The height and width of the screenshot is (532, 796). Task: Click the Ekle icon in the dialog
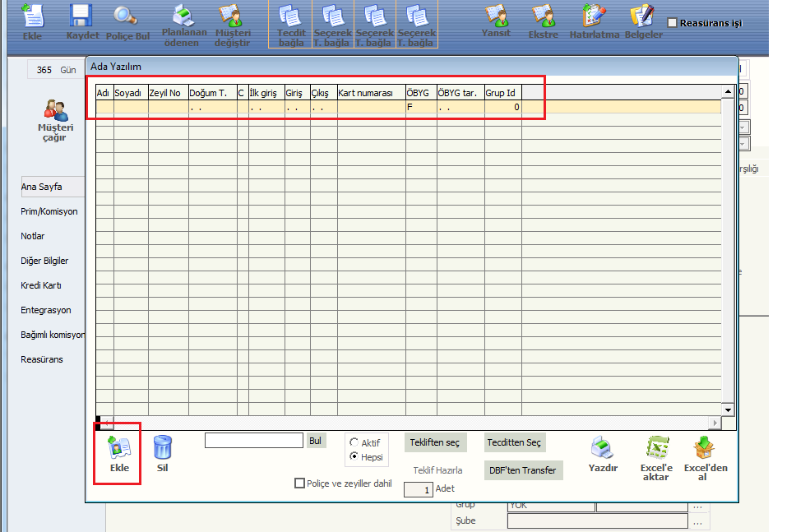coord(118,448)
